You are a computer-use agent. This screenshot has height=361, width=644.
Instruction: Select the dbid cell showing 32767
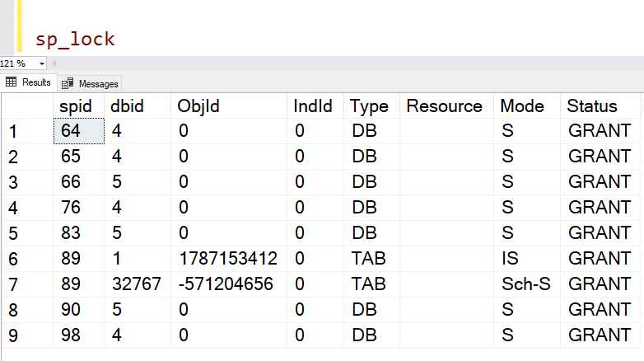click(133, 284)
